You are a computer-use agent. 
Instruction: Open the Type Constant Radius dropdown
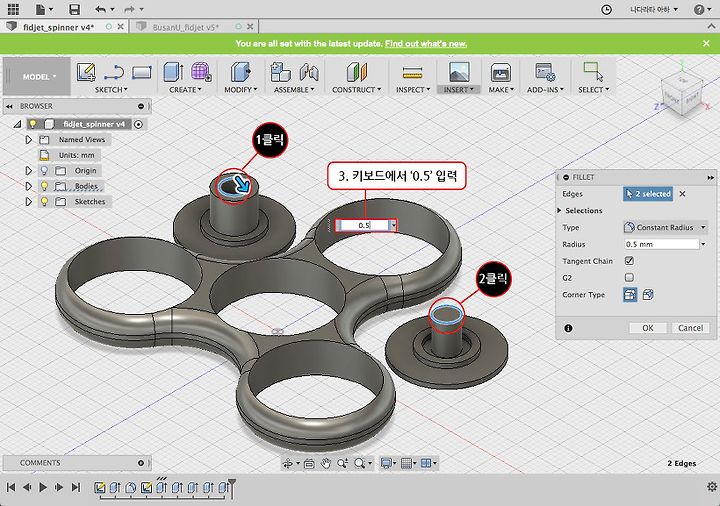pyautogui.click(x=665, y=227)
